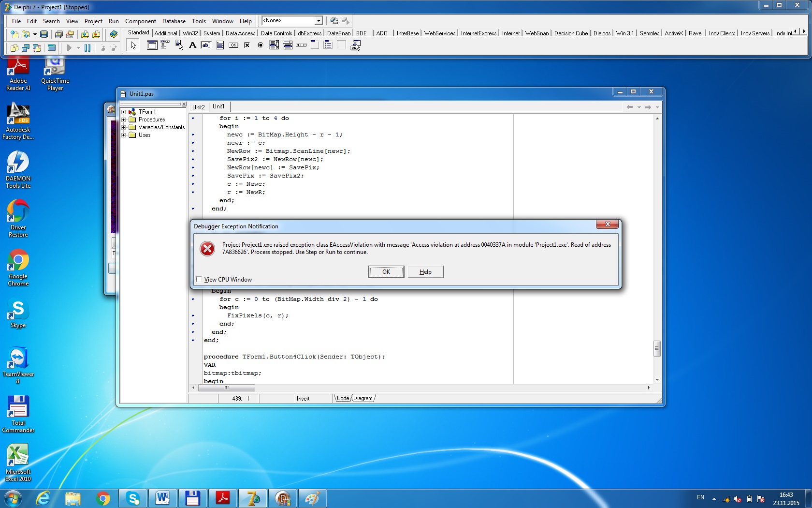This screenshot has height=508, width=812.
Task: Click the Help button in dialog
Action: point(425,272)
